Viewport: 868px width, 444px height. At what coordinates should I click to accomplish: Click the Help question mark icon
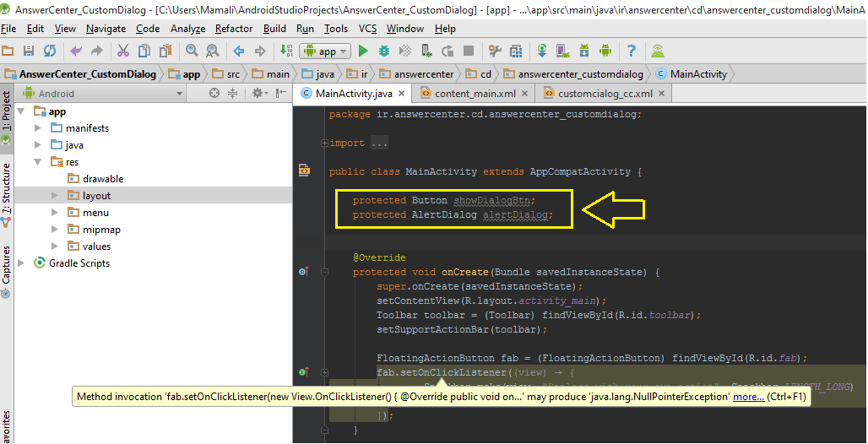632,51
